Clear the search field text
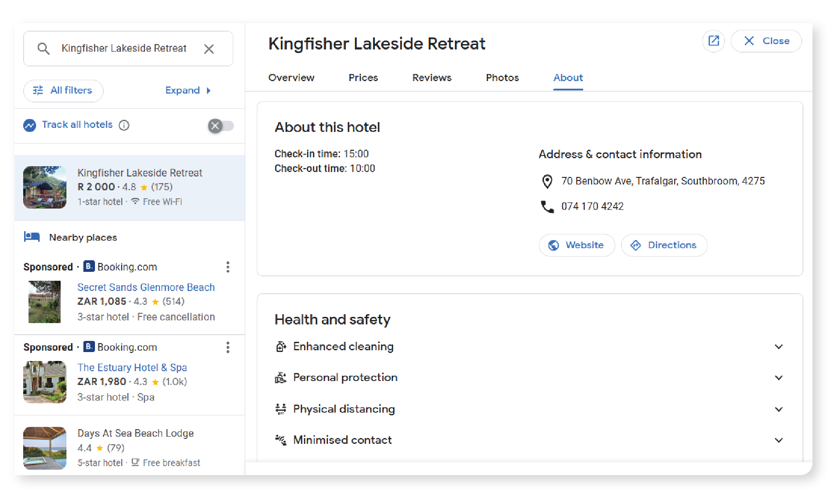This screenshot has width=836, height=504. click(209, 49)
